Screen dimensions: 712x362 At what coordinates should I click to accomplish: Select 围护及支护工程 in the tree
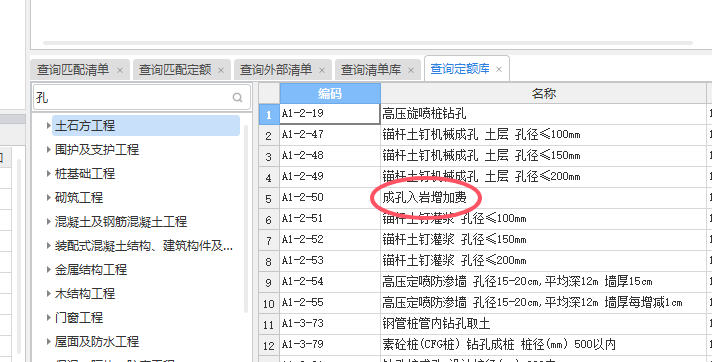[97, 149]
